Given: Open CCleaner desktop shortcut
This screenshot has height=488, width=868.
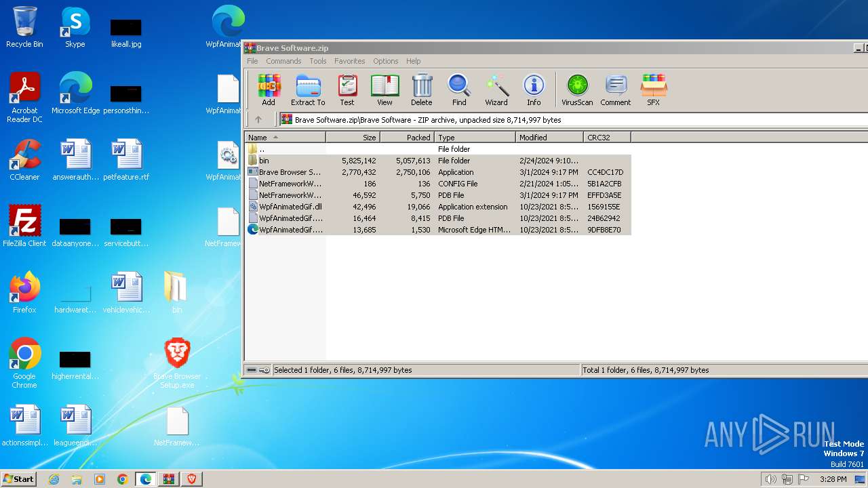Looking at the screenshot, I should 24,160.
